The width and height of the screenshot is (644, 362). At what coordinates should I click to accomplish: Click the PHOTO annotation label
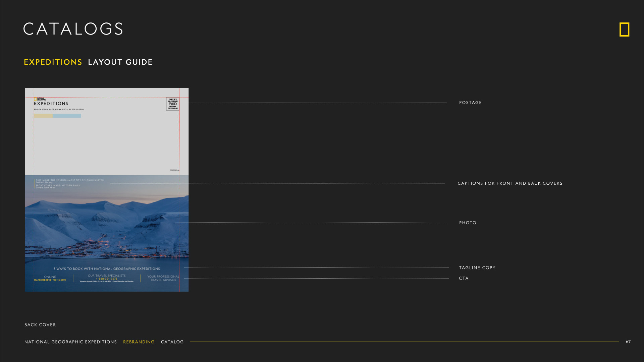468,223
